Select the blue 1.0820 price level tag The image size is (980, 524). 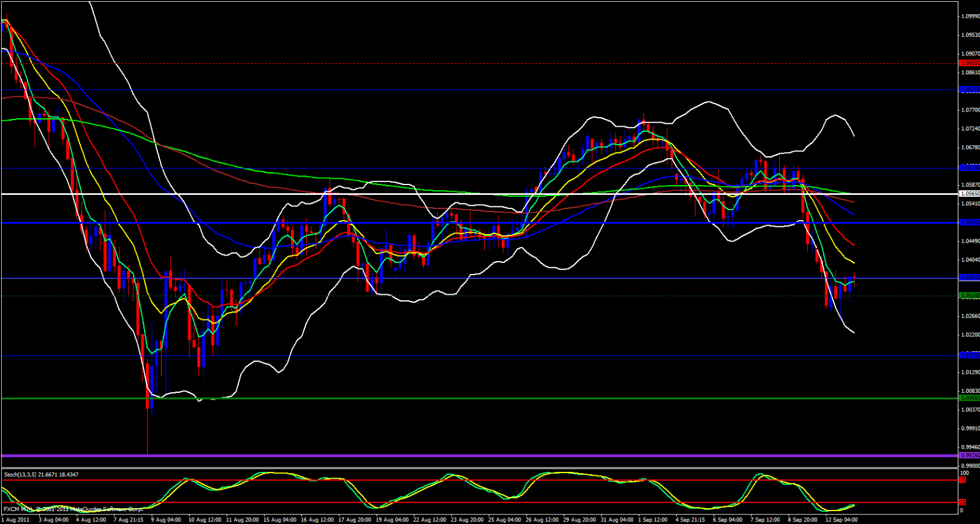coord(970,89)
